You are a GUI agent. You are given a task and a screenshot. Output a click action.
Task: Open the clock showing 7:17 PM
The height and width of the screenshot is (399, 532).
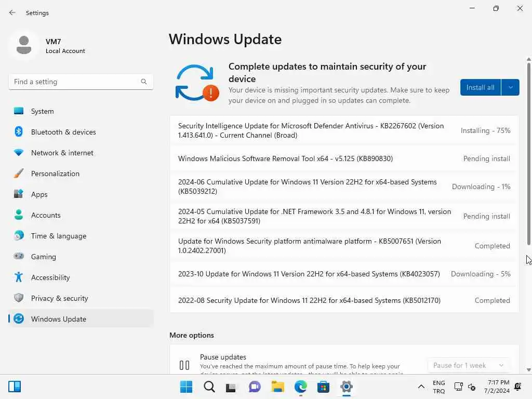click(497, 387)
